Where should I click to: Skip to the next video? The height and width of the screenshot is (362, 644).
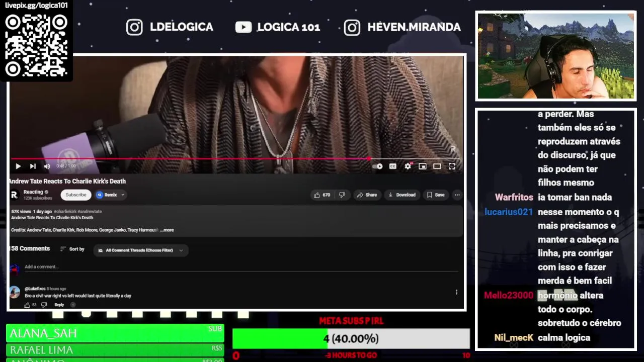pos(33,166)
